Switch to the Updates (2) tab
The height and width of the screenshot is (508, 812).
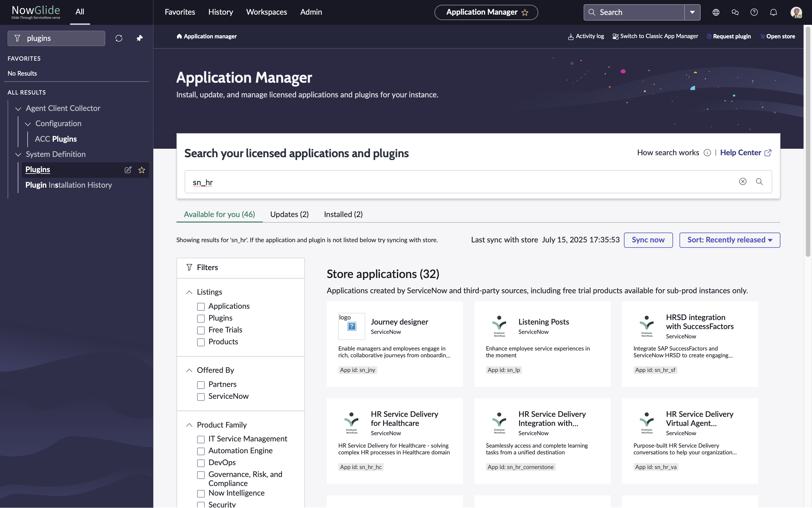point(289,214)
